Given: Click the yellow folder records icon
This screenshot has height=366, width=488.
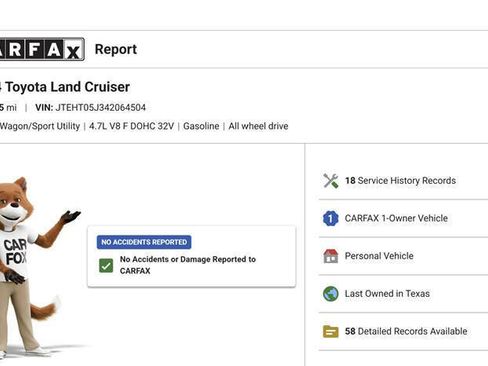Looking at the screenshot, I should pyautogui.click(x=331, y=331).
